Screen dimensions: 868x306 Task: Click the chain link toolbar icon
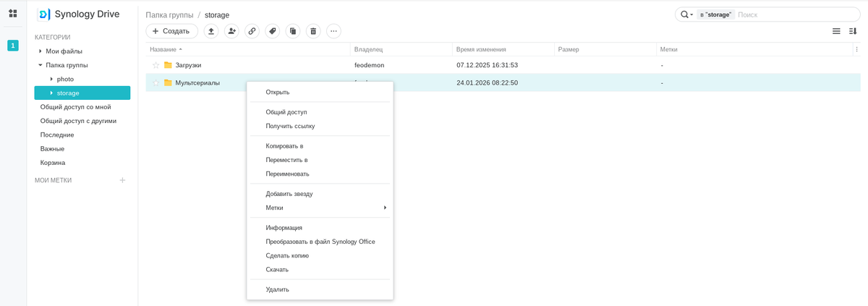click(252, 31)
